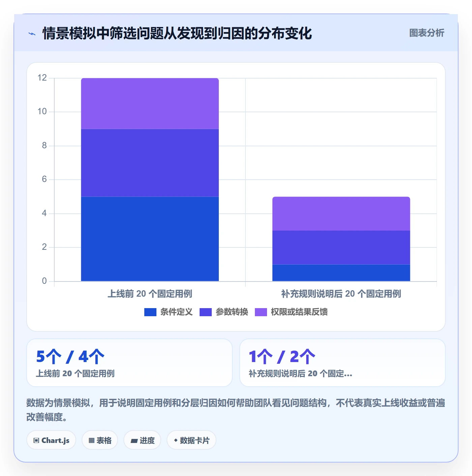Click the 补充规则说明后 20 个固定用例 axis label
472x476 pixels.
[x=341, y=294]
